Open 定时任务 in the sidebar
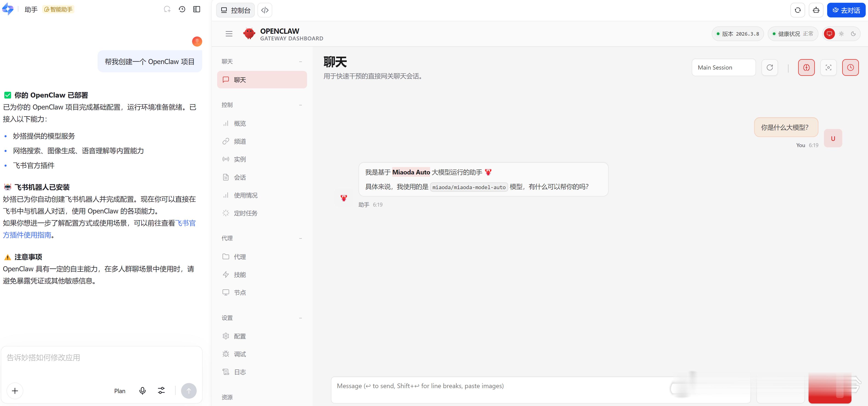This screenshot has height=406, width=868. (x=245, y=213)
